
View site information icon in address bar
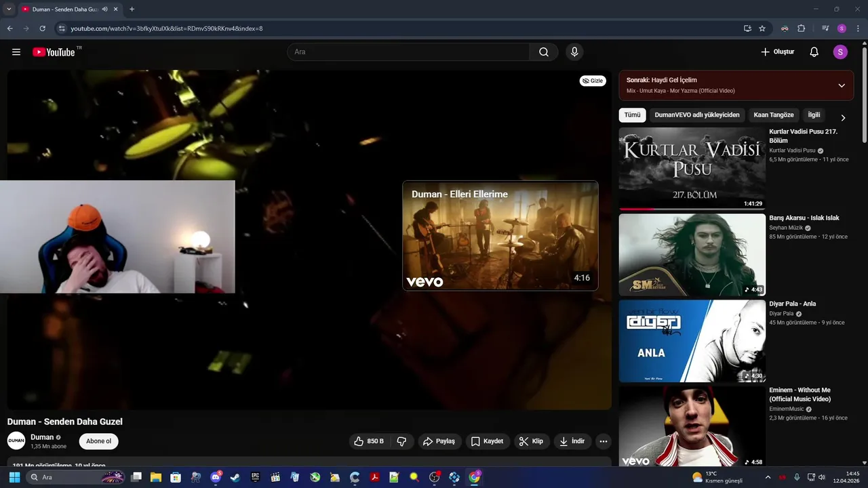tap(62, 28)
